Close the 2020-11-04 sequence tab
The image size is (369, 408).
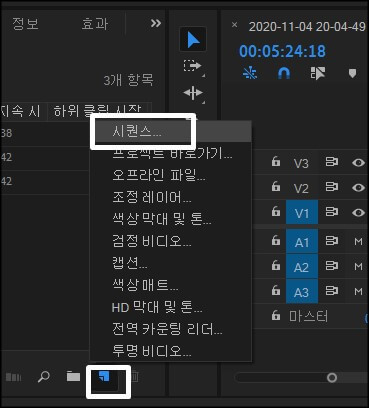pos(235,25)
